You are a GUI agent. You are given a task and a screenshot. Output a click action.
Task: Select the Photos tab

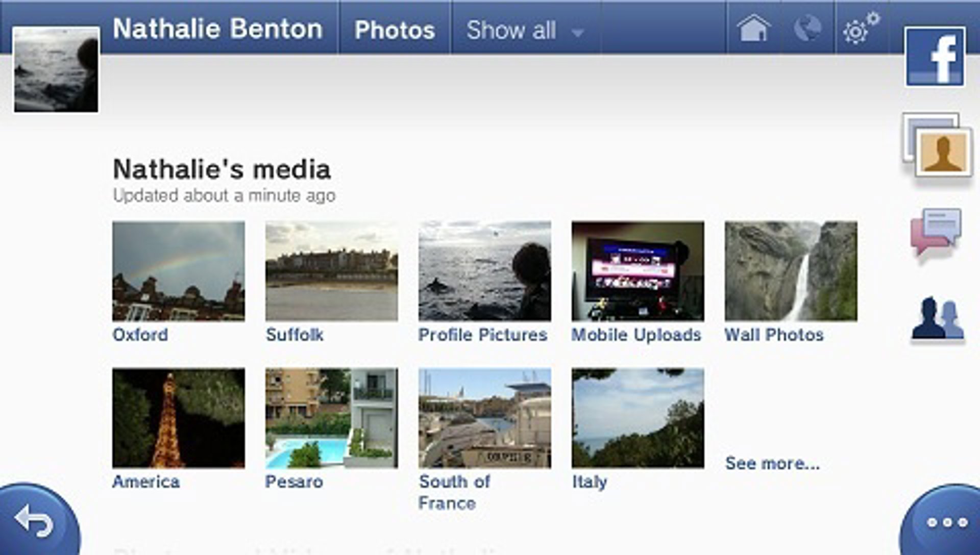point(395,30)
